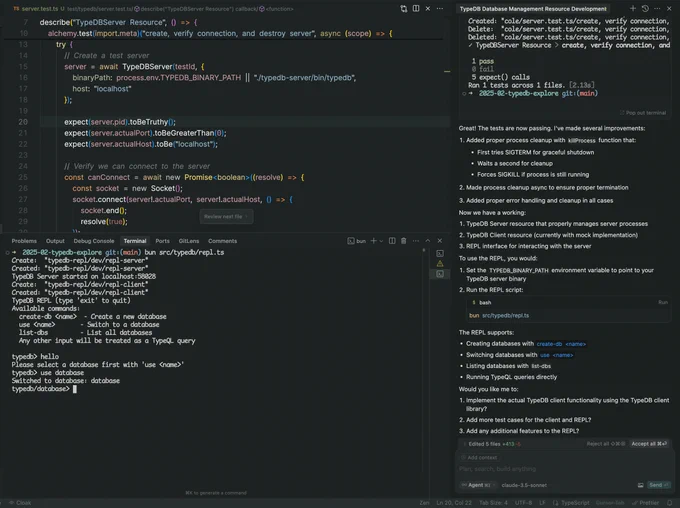This screenshot has width=680, height=508.
Task: Close the bottom terminal panel
Action: click(440, 241)
